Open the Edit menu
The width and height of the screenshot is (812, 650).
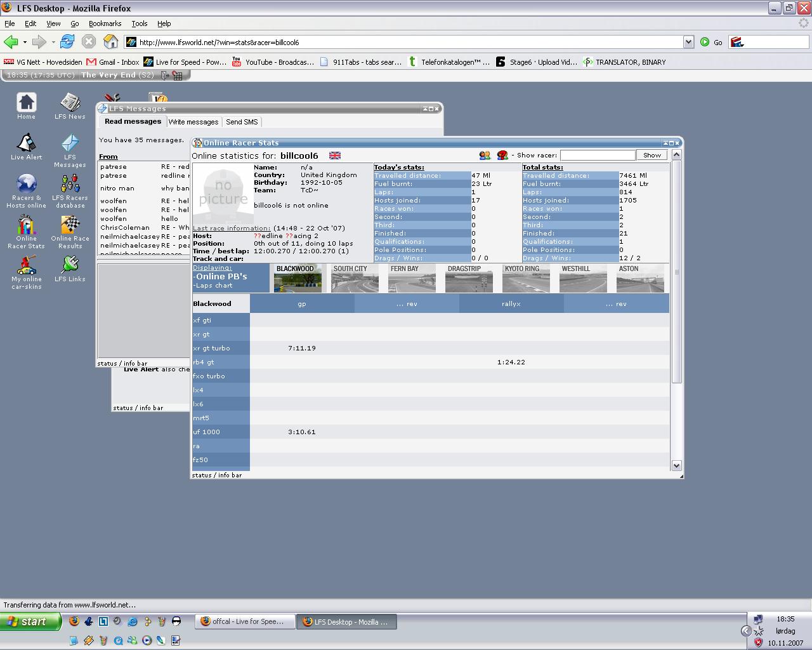pos(30,23)
